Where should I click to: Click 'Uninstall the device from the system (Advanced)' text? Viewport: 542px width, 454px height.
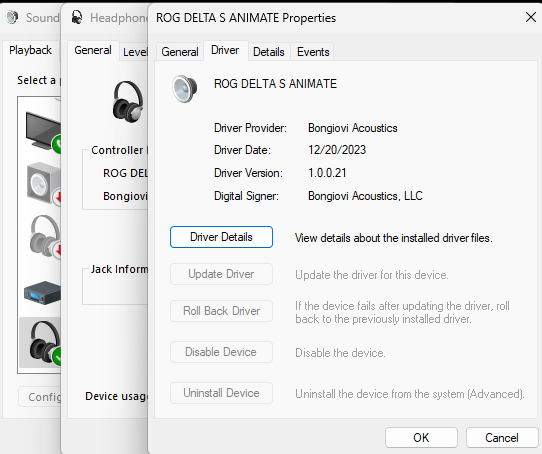pyautogui.click(x=410, y=394)
